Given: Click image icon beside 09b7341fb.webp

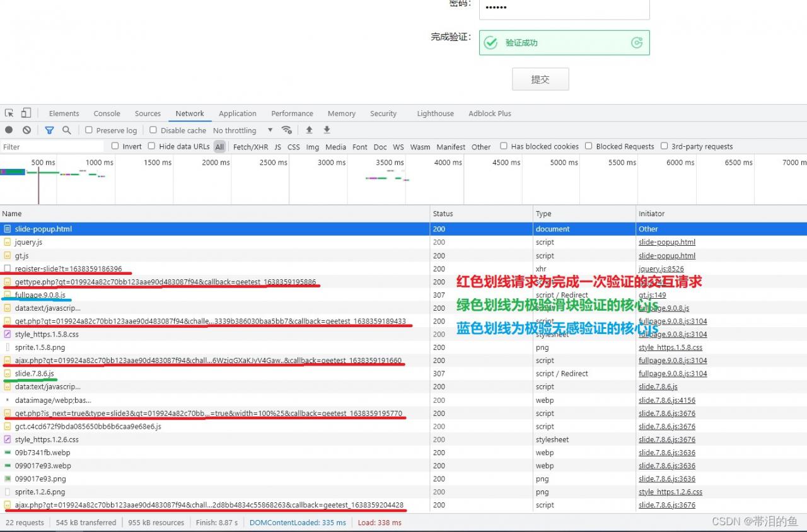Looking at the screenshot, I should click(8, 453).
